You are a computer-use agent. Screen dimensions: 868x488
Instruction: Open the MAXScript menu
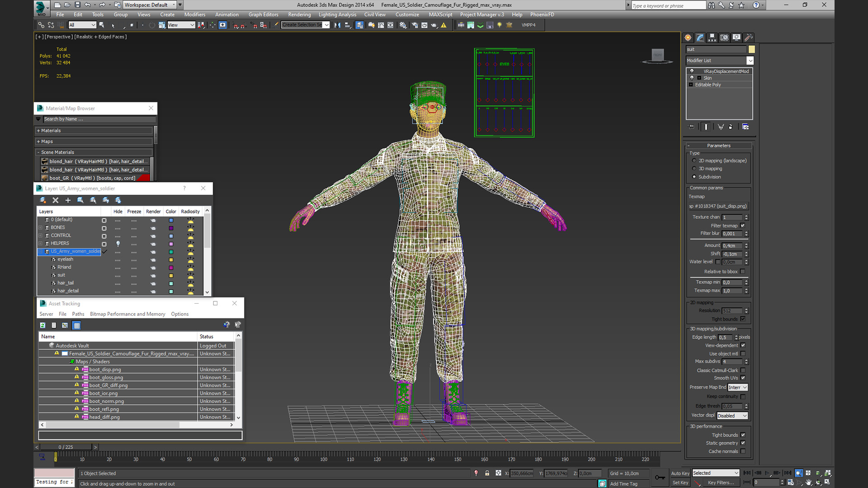coord(440,14)
